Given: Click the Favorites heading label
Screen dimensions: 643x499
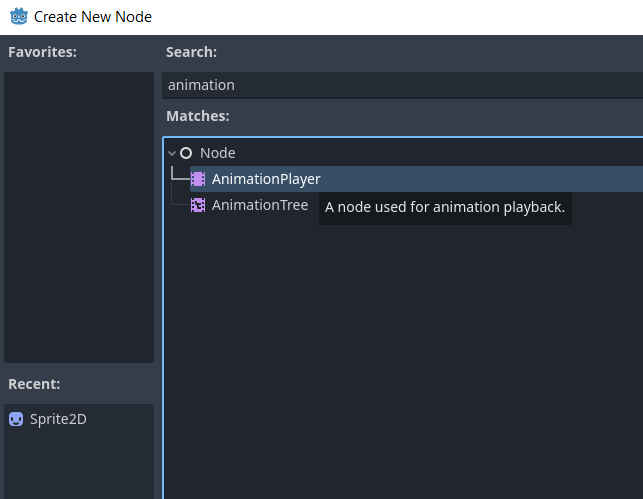Looking at the screenshot, I should [42, 52].
